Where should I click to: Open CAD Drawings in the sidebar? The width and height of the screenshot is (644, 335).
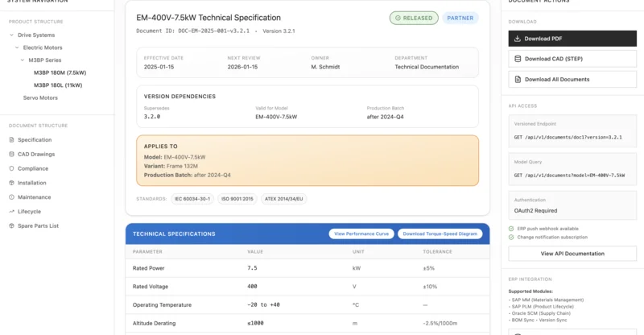(36, 154)
